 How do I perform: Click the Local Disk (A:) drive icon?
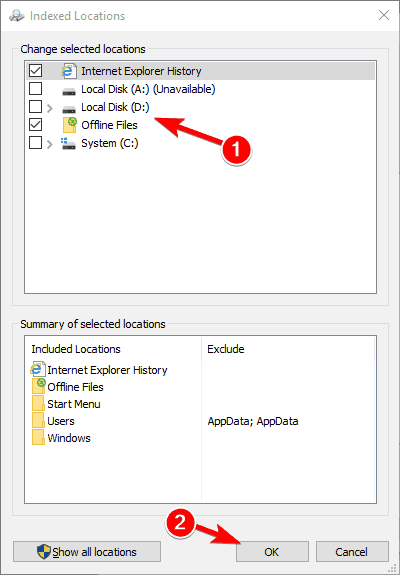point(69,91)
